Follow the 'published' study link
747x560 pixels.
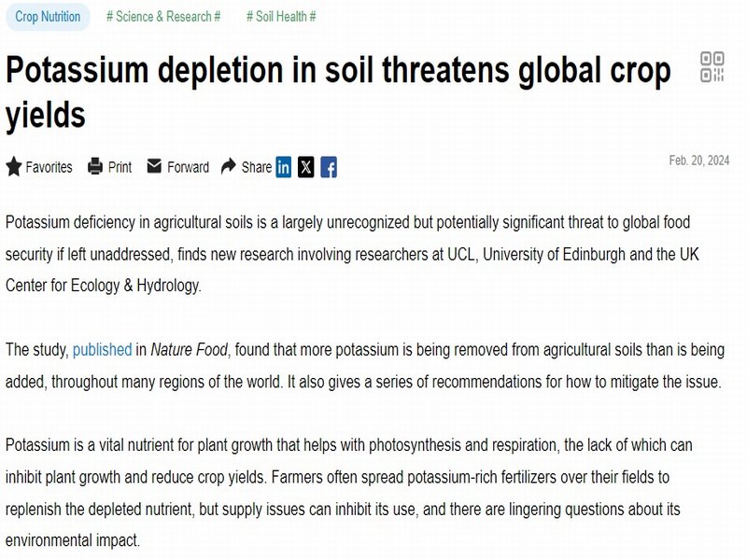(x=102, y=349)
